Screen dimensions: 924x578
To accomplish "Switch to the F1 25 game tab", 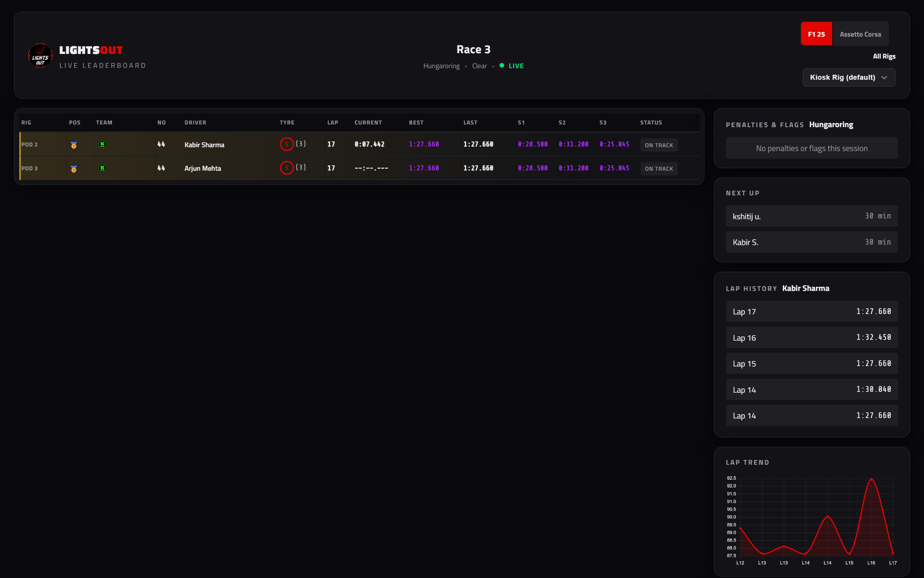I will coord(817,34).
